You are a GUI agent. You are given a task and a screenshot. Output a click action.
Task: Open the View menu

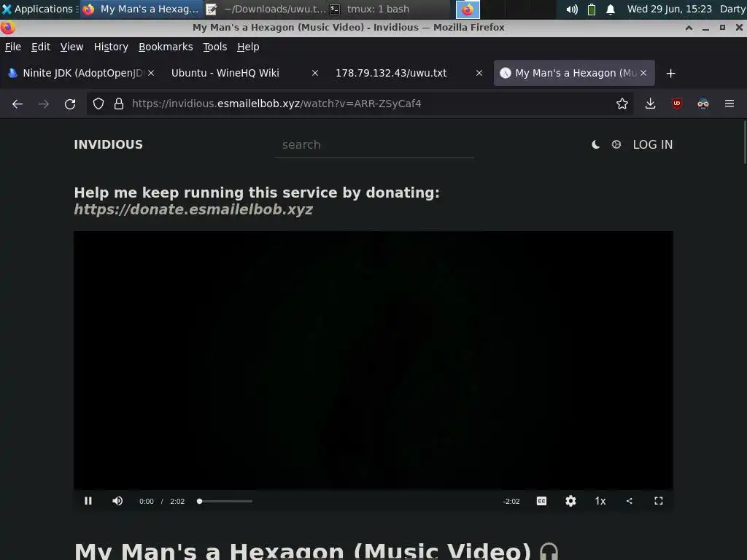point(71,47)
